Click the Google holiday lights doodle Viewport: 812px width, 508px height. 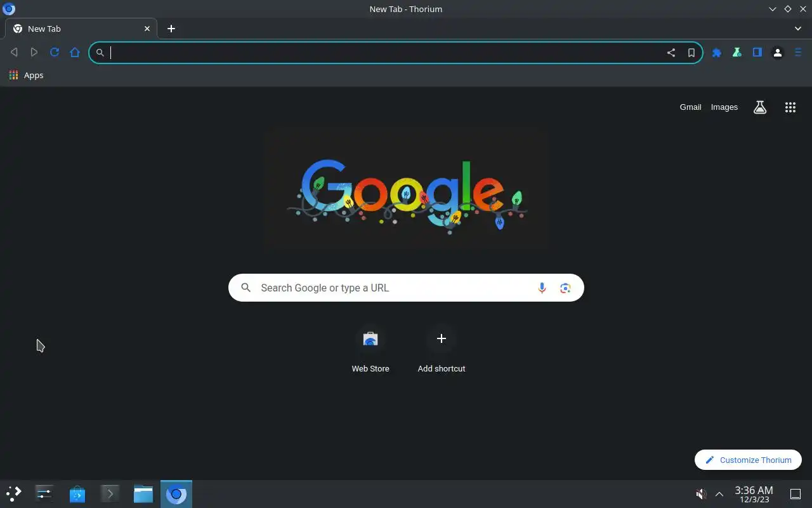[406, 190]
